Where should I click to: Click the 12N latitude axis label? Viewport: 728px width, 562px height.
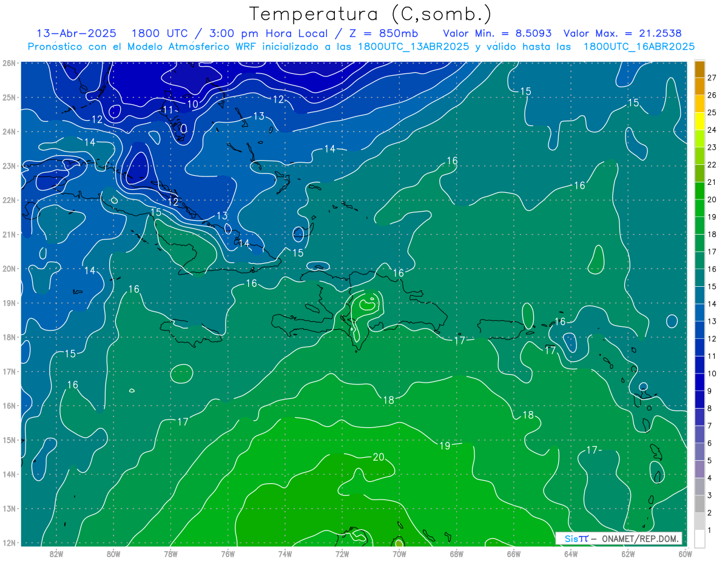8,543
